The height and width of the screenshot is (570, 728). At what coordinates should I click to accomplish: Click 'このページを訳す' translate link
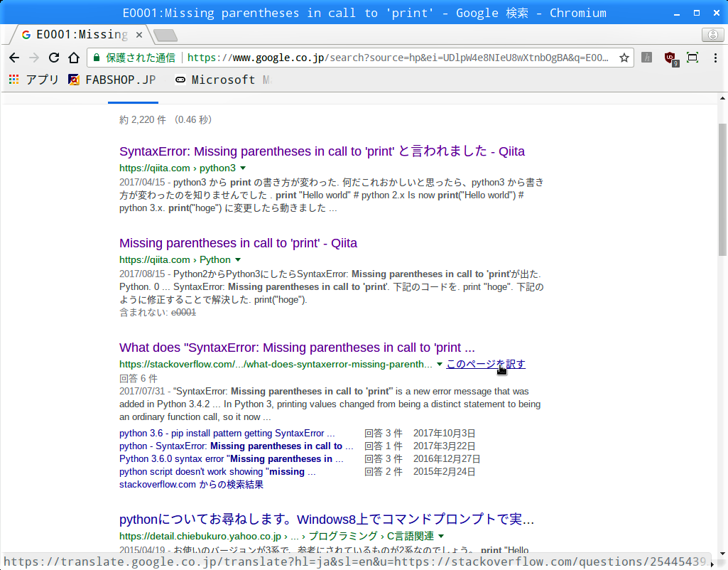tap(486, 364)
